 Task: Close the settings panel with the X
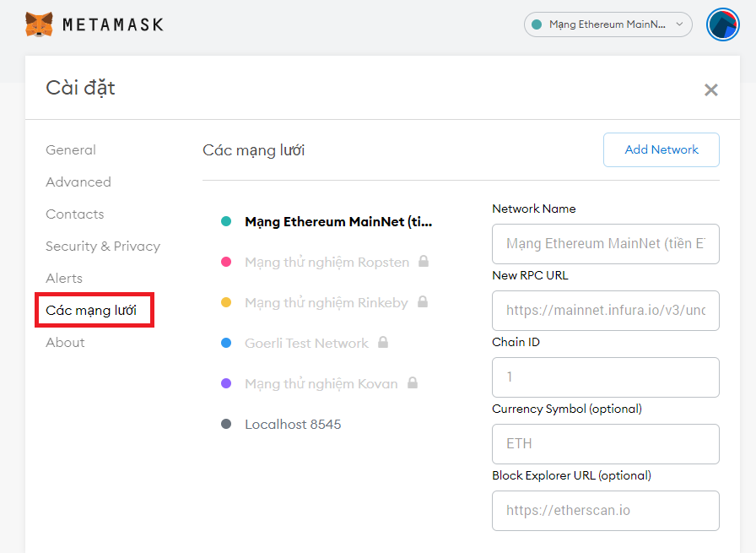[710, 89]
